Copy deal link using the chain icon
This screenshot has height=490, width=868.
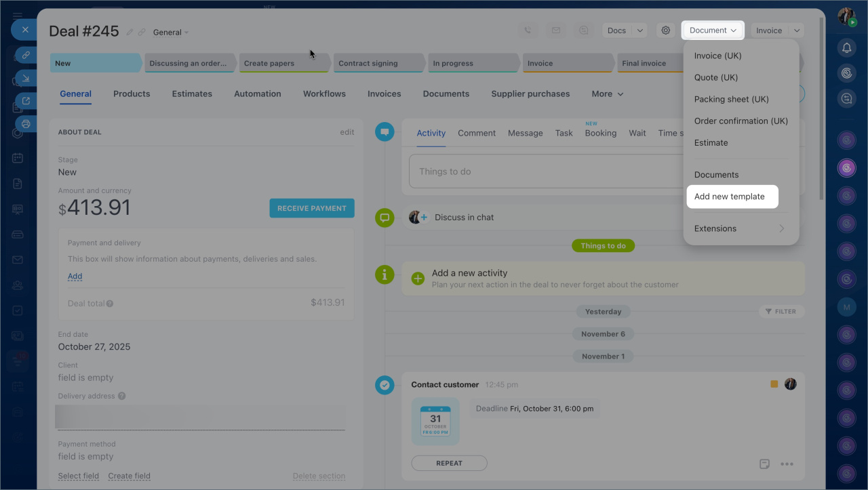click(142, 33)
